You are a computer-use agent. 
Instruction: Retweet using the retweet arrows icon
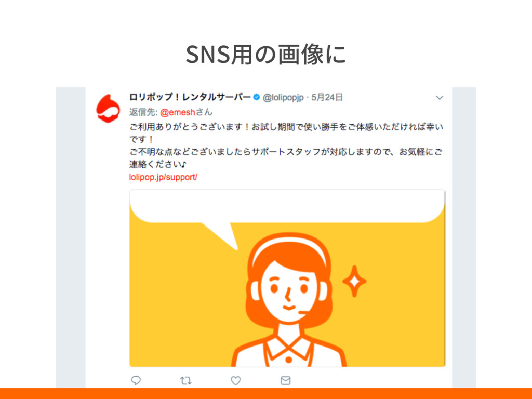pos(185,380)
